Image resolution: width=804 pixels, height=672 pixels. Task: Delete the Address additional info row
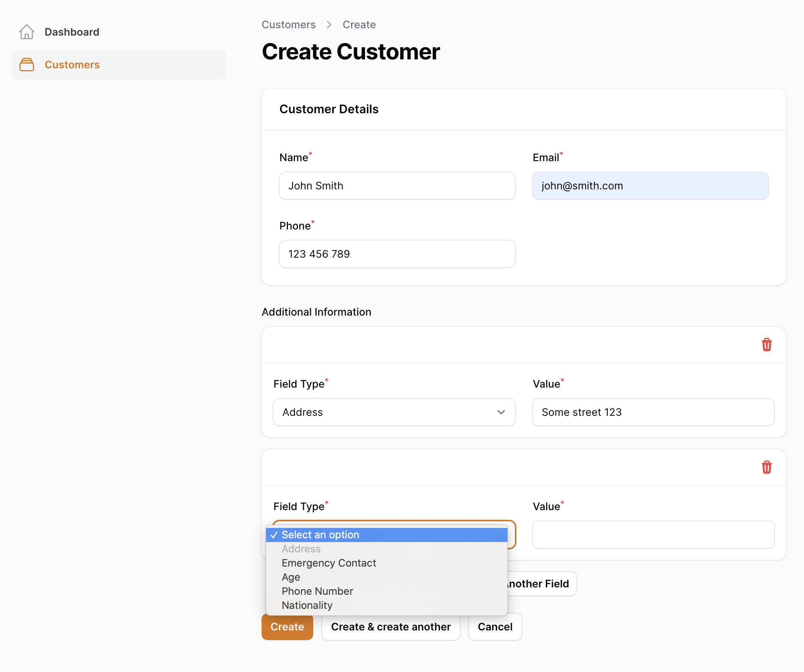[x=766, y=345]
